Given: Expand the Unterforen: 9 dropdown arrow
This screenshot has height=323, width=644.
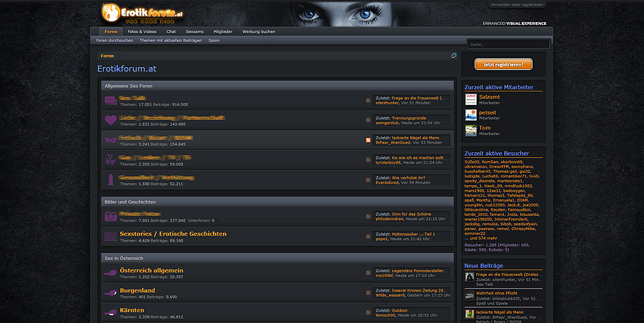Looking at the screenshot, I should [217, 221].
